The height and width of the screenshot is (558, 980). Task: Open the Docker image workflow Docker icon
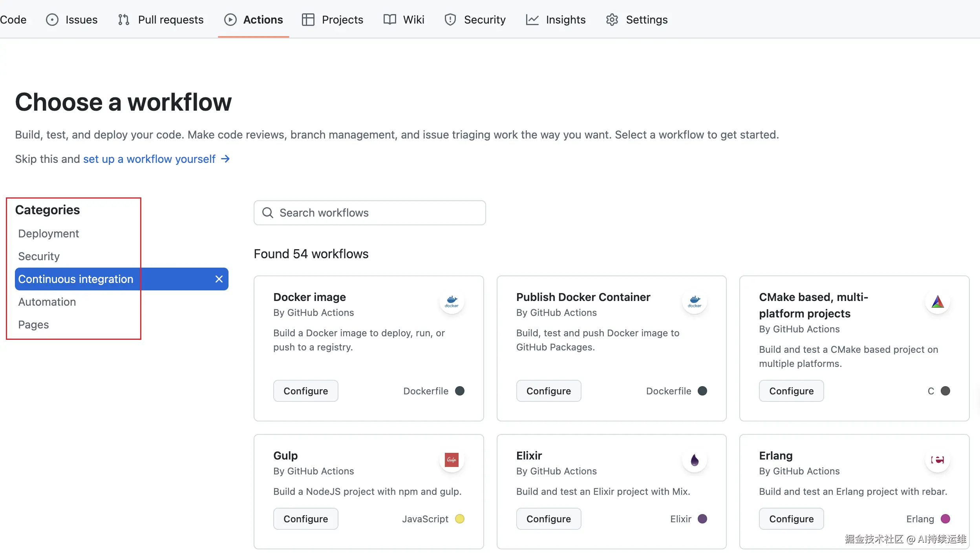[x=452, y=302]
